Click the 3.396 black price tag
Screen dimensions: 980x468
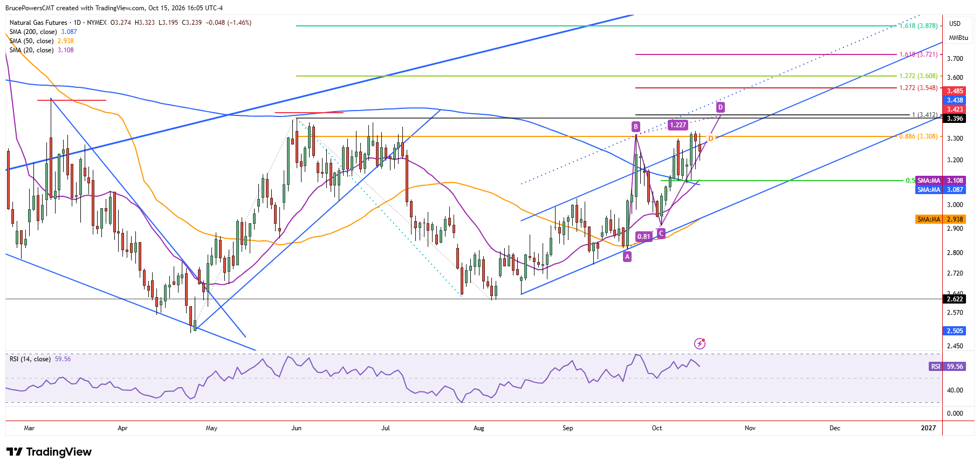(955, 119)
